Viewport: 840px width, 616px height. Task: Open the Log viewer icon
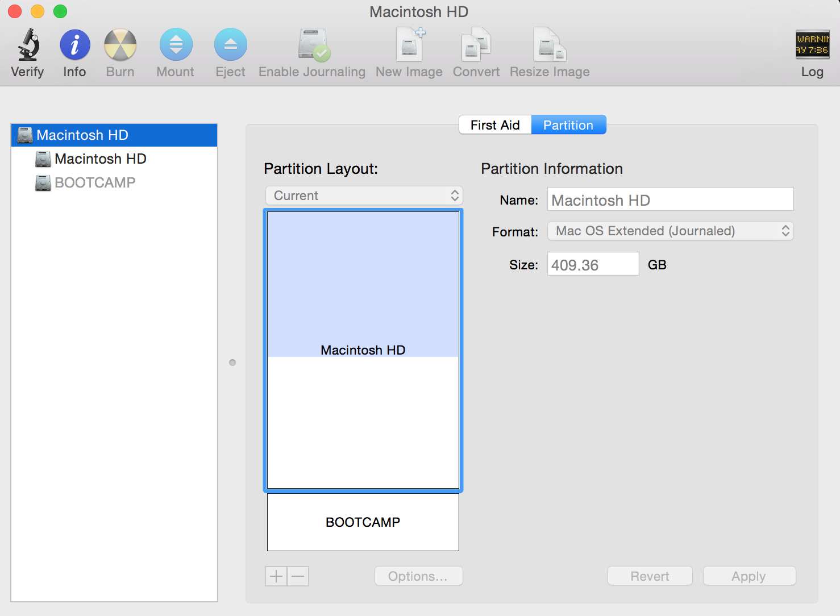(812, 45)
